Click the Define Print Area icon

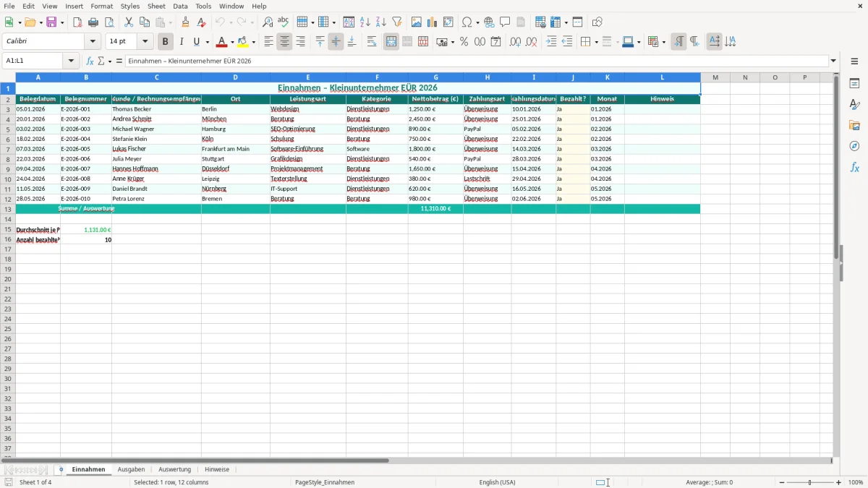point(540,22)
